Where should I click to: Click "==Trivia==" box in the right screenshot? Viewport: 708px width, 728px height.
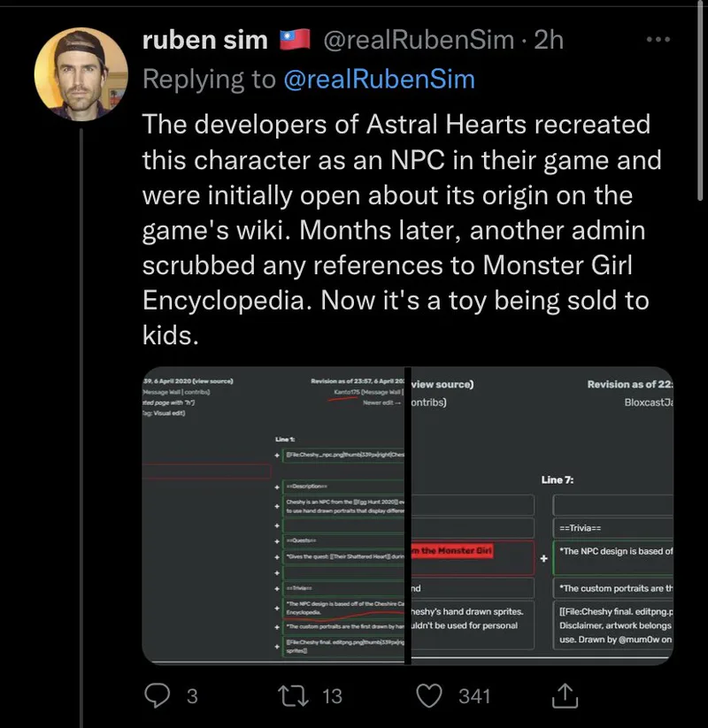(611, 528)
